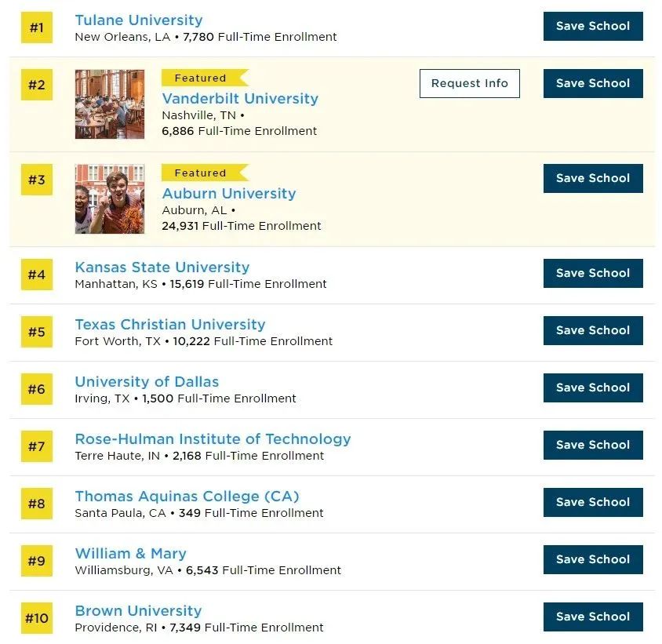Save Tulane University to your list

point(593,26)
